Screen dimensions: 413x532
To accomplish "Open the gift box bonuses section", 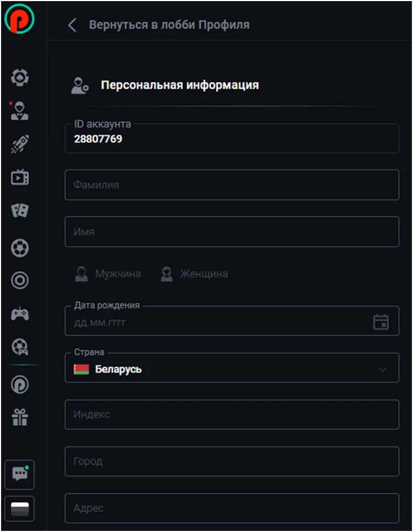I will [20, 417].
